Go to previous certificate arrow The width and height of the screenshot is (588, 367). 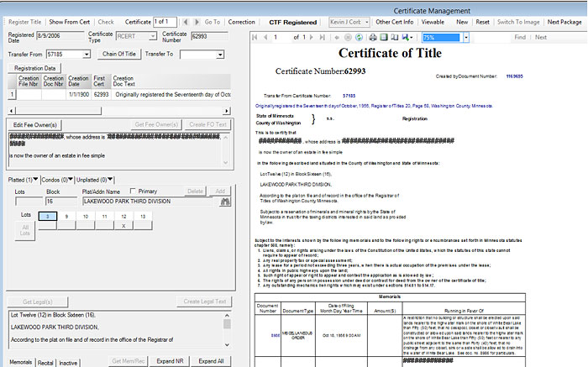coord(186,22)
